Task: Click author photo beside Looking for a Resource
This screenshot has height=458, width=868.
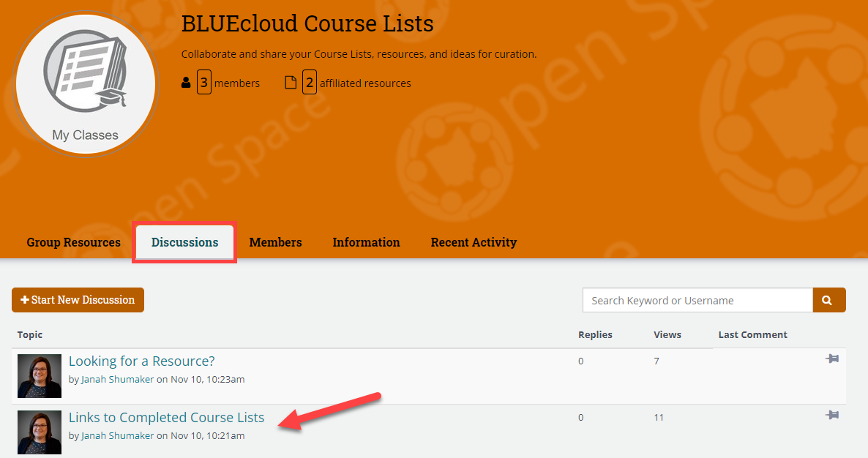Action: pos(40,376)
